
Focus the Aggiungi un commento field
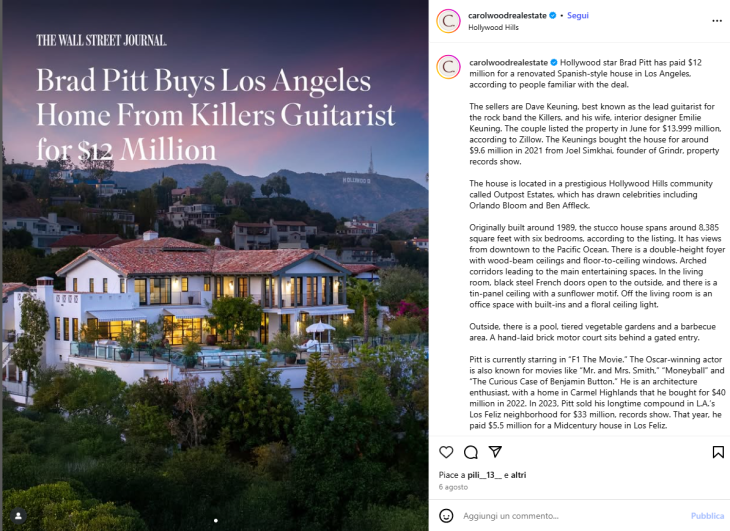pos(573,516)
